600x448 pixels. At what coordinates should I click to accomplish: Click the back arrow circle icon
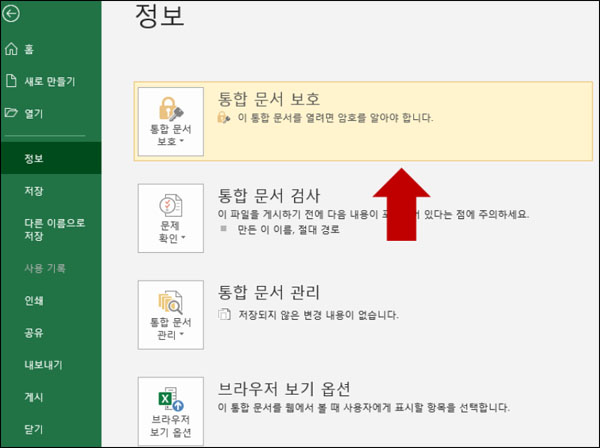click(x=10, y=14)
